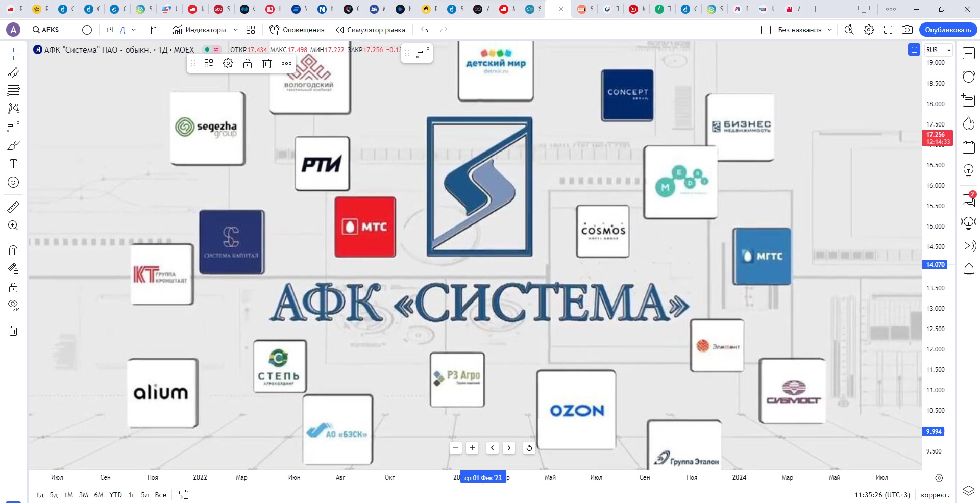Open more options in drawing toolbar
The image size is (980, 503).
pyautogui.click(x=286, y=63)
